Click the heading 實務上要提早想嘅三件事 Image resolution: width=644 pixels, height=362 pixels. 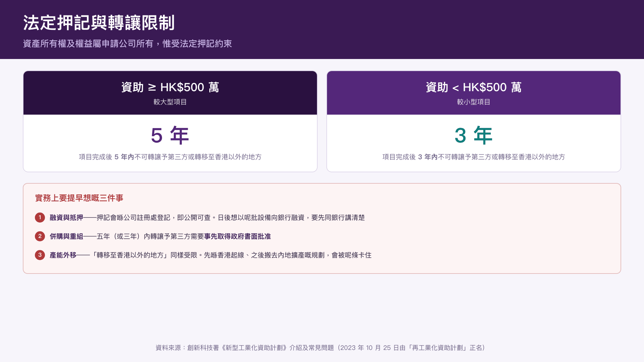click(79, 198)
